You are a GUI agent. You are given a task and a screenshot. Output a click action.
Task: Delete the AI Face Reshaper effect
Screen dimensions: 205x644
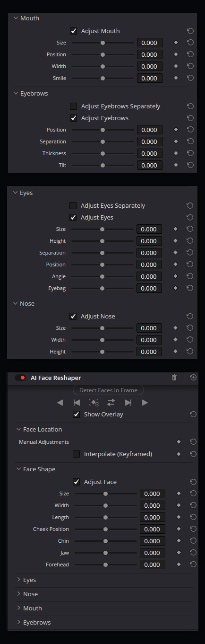tap(174, 378)
